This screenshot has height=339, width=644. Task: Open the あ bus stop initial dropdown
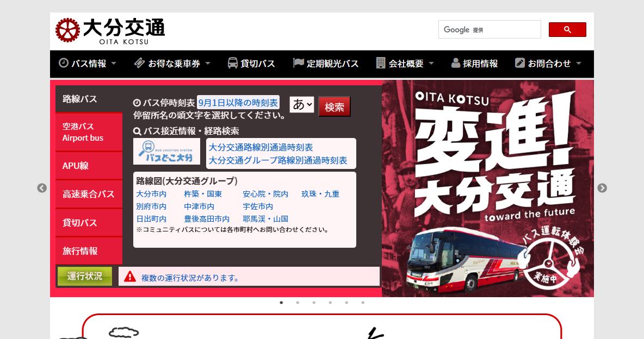(x=302, y=105)
